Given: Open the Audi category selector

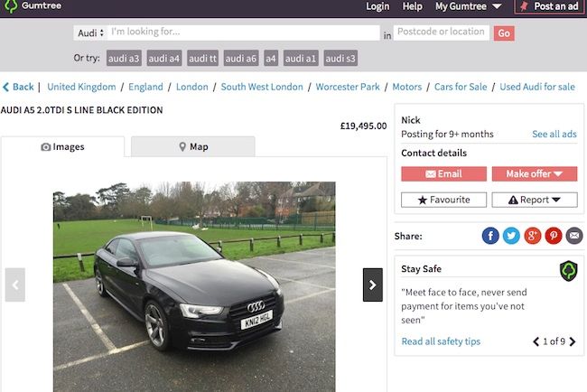Looking at the screenshot, I should tap(90, 33).
